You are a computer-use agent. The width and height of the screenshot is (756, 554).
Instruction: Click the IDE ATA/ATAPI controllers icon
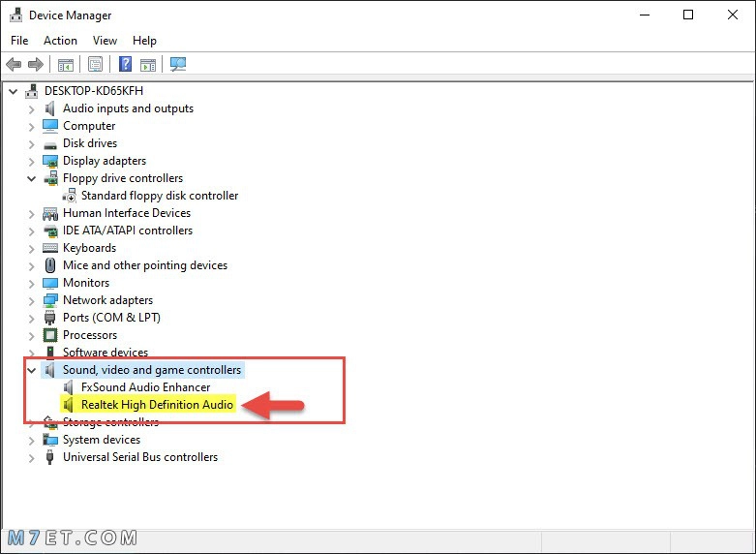[x=50, y=231]
